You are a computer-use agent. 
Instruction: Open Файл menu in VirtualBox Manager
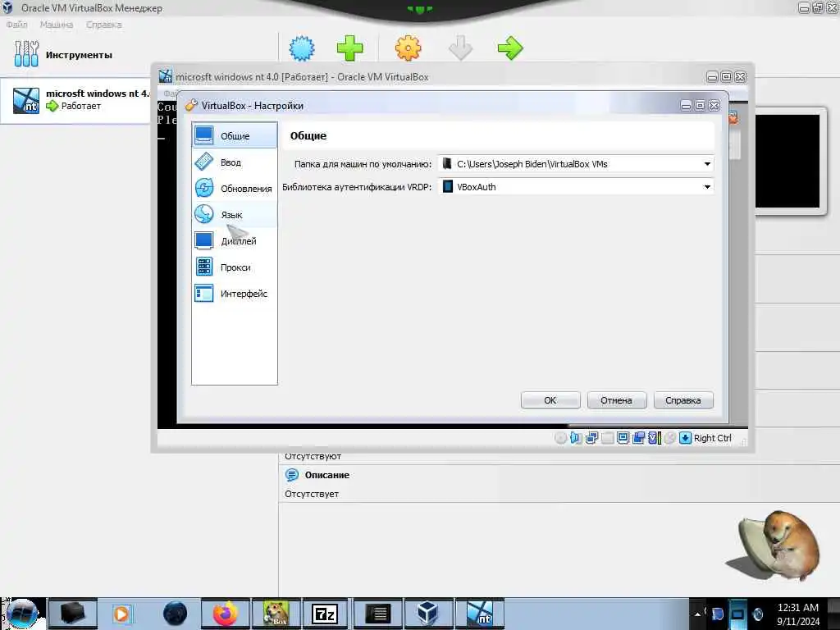coord(16,25)
